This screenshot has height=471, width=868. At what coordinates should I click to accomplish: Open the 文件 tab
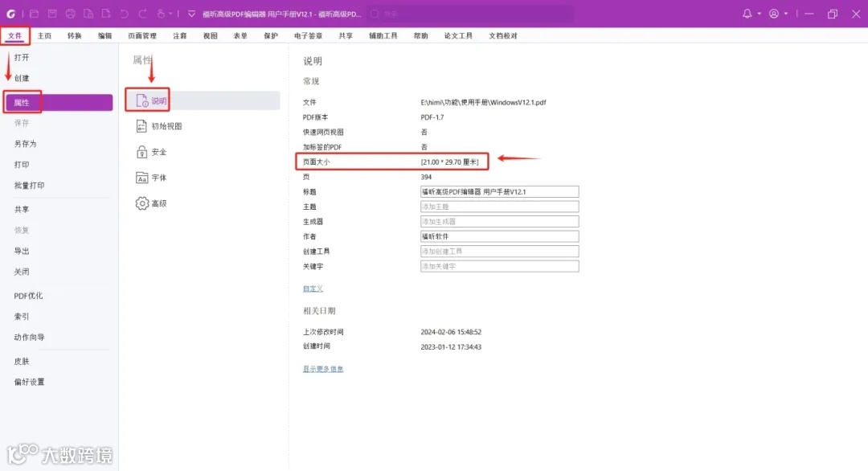click(x=15, y=35)
